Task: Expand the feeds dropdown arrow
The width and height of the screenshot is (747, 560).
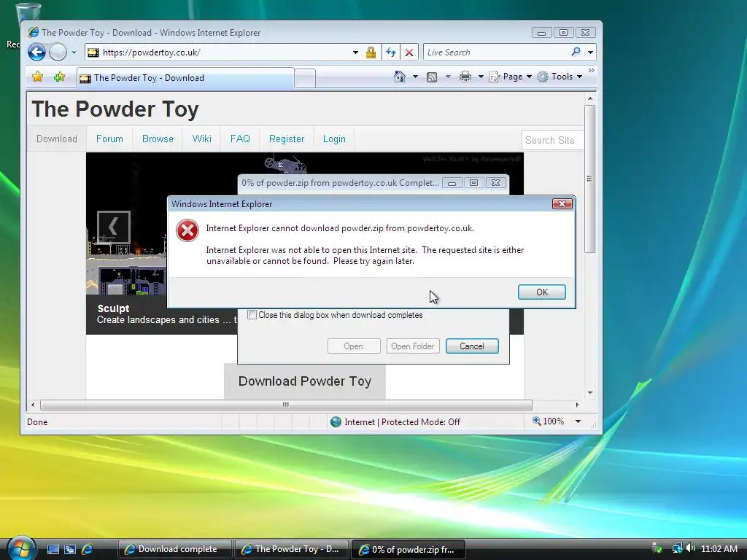Action: 448,77
